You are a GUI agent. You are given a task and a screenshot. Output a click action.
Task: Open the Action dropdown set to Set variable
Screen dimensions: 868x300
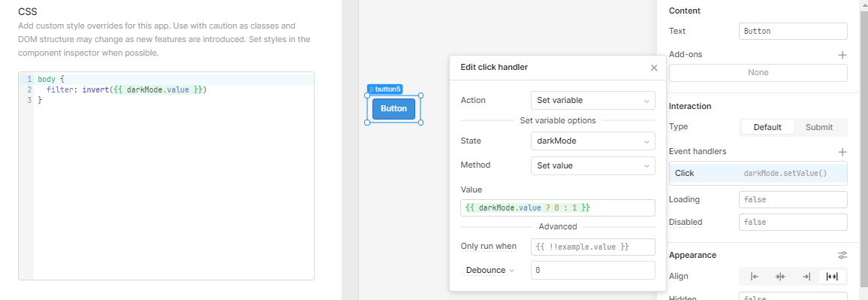coord(593,100)
